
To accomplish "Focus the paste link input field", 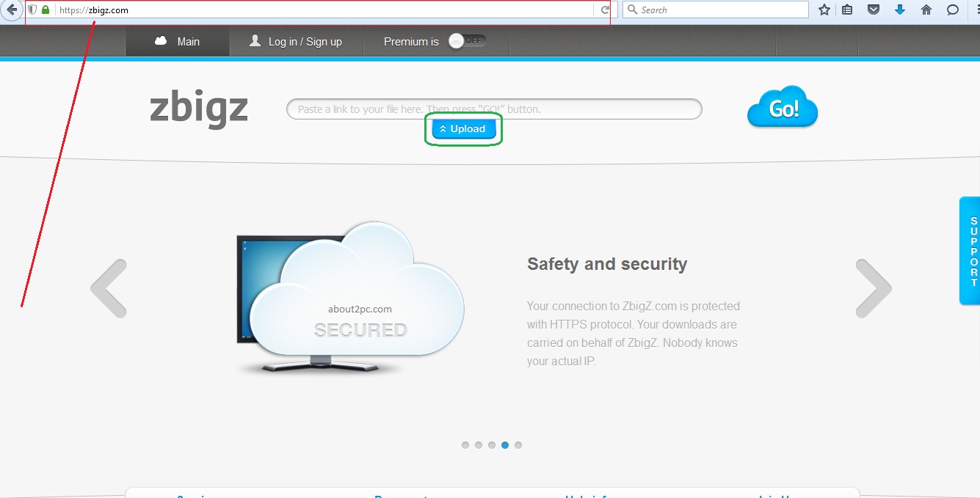I will [x=494, y=109].
